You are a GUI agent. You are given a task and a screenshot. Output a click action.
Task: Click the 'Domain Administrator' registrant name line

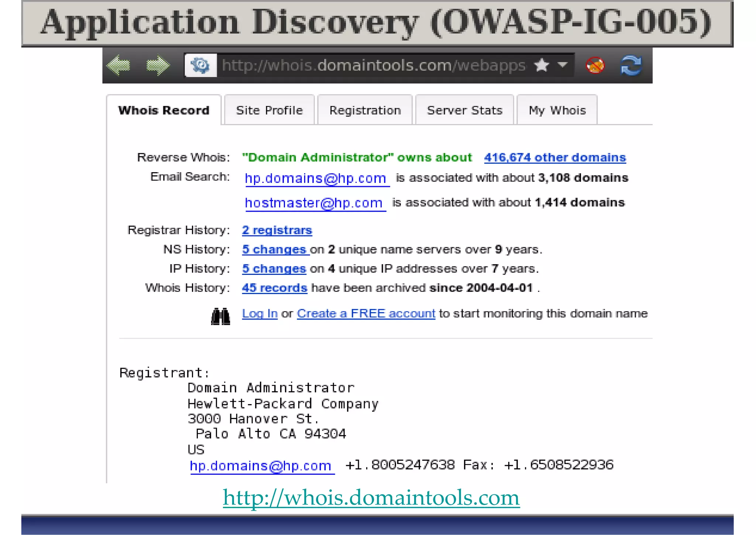pos(271,388)
